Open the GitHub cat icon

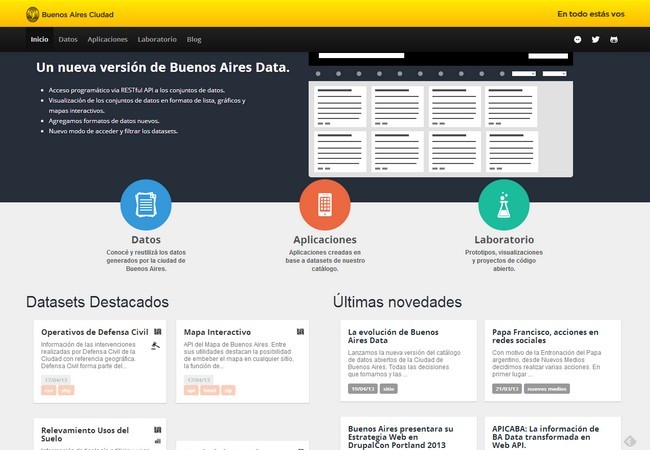click(614, 39)
